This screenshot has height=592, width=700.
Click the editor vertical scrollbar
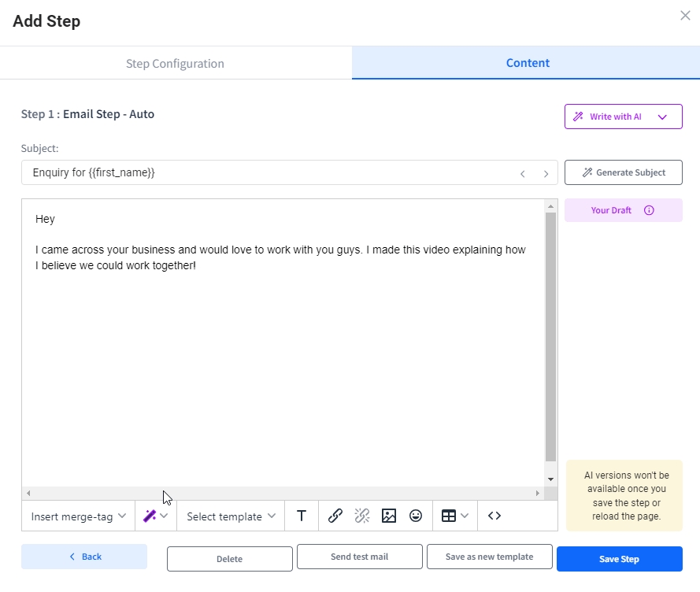550,339
